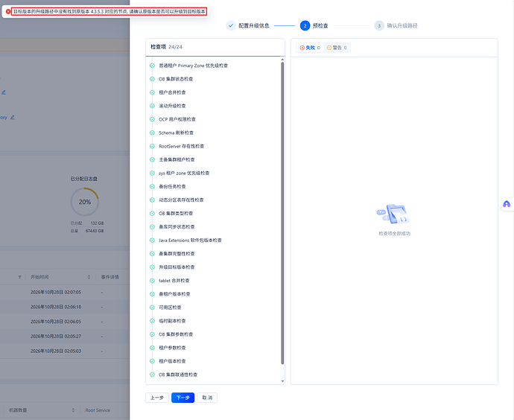514x420 pixels.
Task: Toggle the 警告 0 filter tag
Action: pyautogui.click(x=337, y=48)
